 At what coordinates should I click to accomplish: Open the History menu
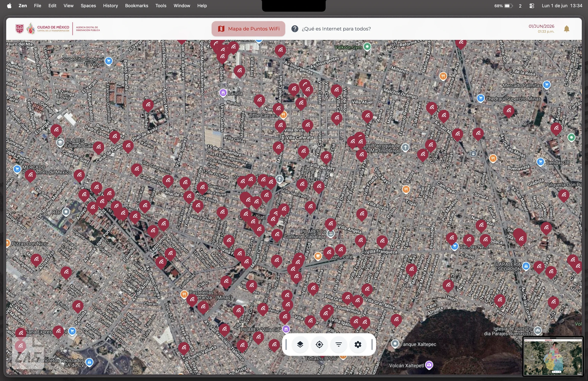110,5
